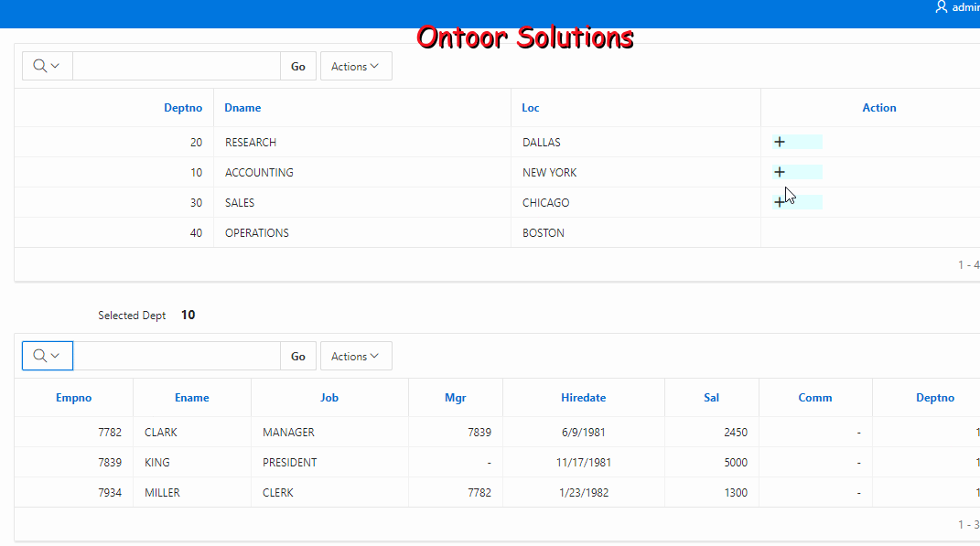Focus the employee report search field

[x=176, y=356]
